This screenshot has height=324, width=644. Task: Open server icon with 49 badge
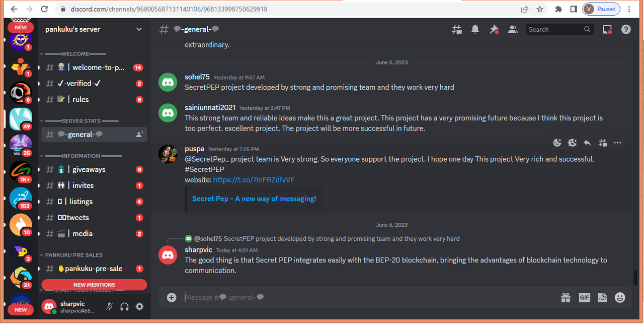pos(21,119)
